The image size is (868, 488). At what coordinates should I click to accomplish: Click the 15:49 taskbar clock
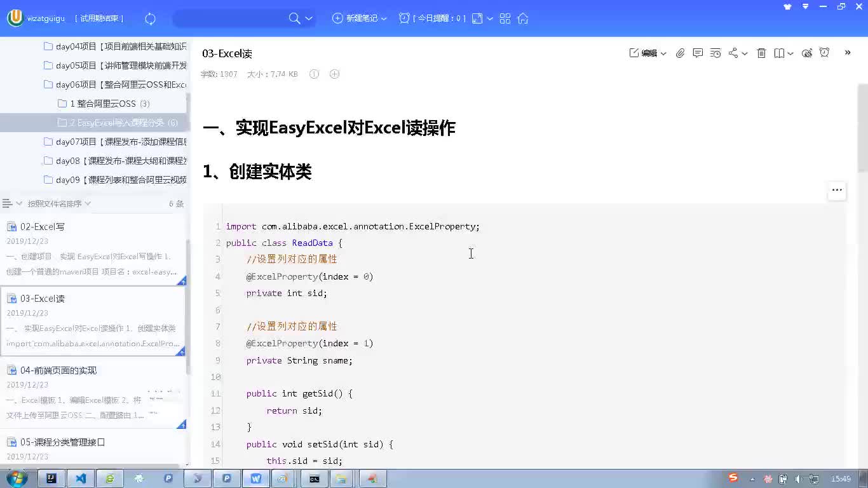point(841,479)
